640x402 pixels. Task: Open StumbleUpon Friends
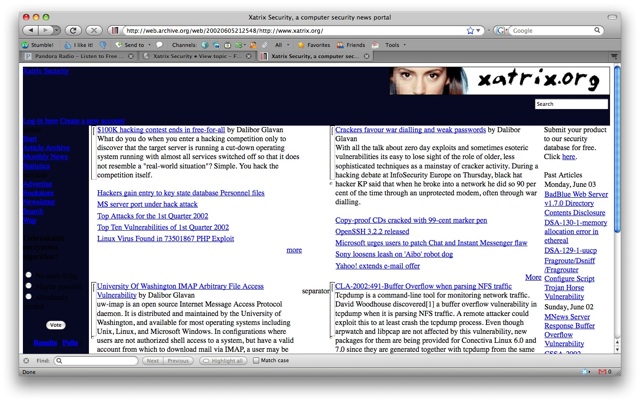351,45
